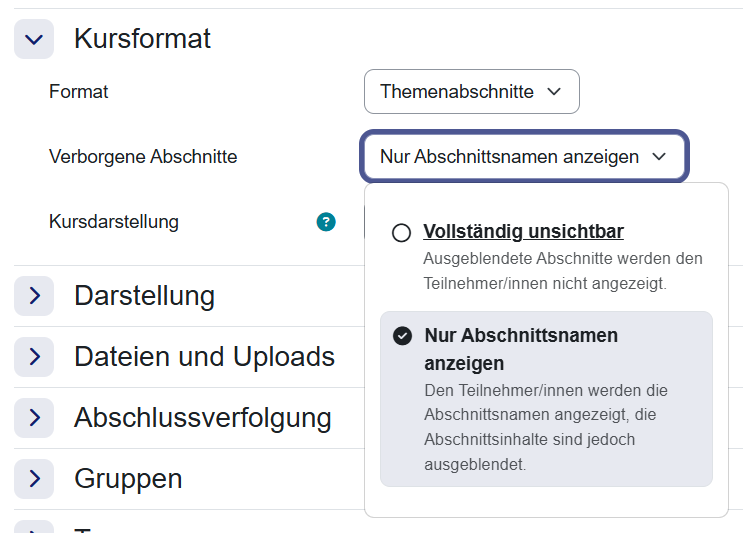Expand the Darstellung section chevron
The height and width of the screenshot is (533, 743).
34,296
